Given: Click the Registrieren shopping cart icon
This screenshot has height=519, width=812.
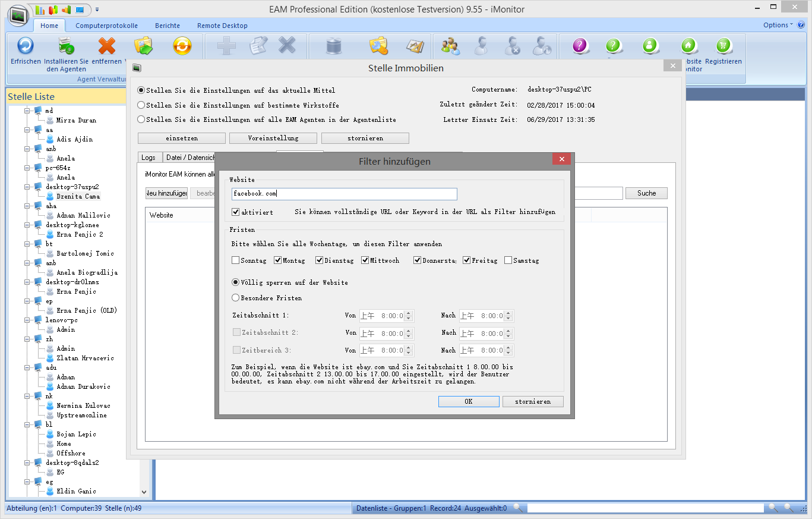Looking at the screenshot, I should 723,46.
